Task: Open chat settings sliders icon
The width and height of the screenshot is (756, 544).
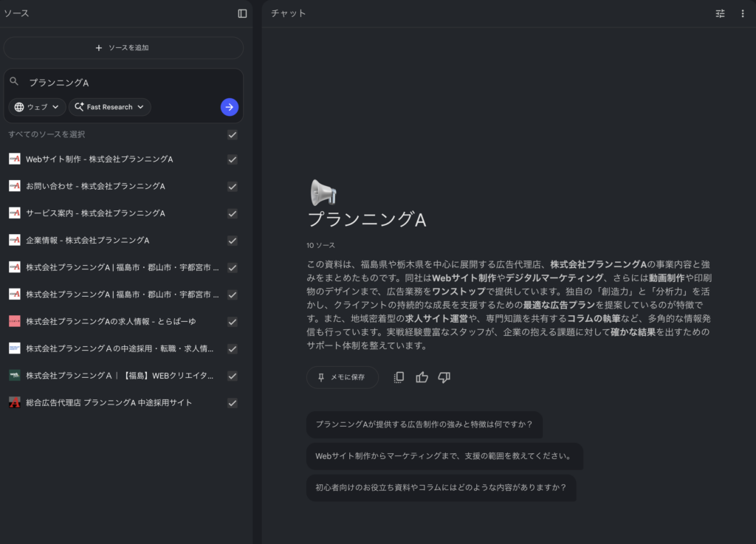Action: [720, 13]
